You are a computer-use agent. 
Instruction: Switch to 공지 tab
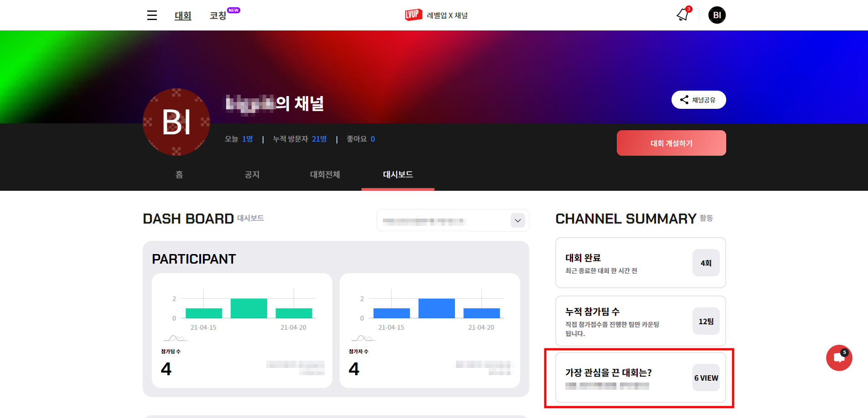click(252, 174)
